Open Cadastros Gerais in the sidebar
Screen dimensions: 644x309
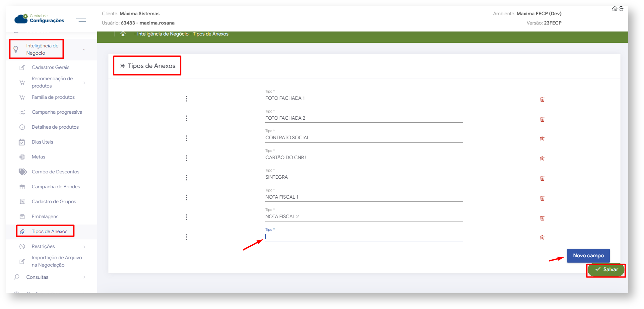click(50, 67)
